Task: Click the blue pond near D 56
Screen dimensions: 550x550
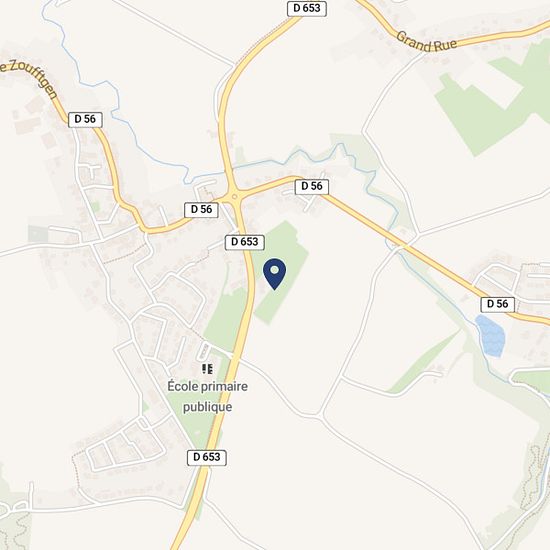Action: pyautogui.click(x=490, y=336)
